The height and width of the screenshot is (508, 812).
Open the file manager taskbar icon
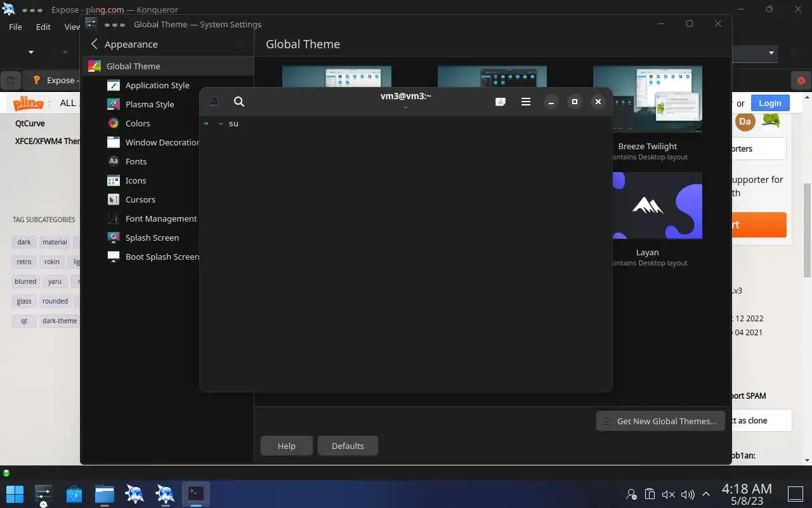(105, 493)
